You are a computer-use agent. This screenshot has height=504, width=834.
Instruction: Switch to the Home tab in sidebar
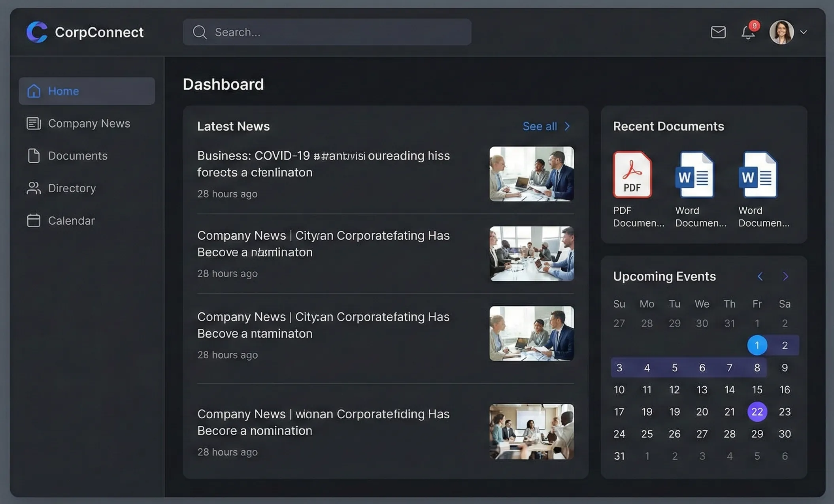(63, 91)
